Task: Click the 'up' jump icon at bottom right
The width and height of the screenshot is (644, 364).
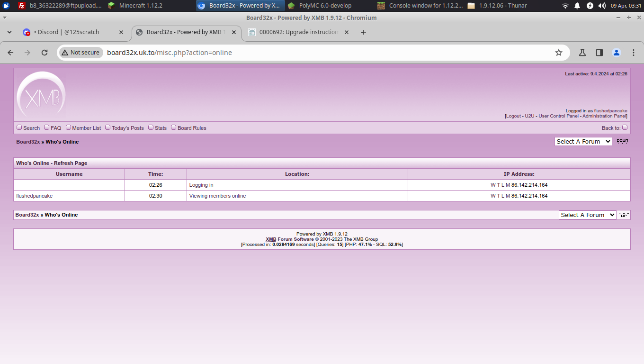Action: [624, 215]
